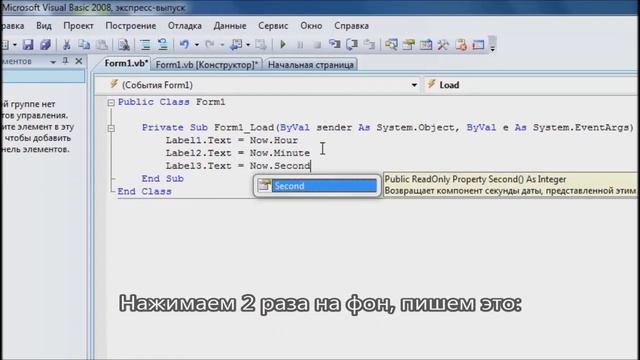
Task: Open the Окно menu
Action: point(311,26)
